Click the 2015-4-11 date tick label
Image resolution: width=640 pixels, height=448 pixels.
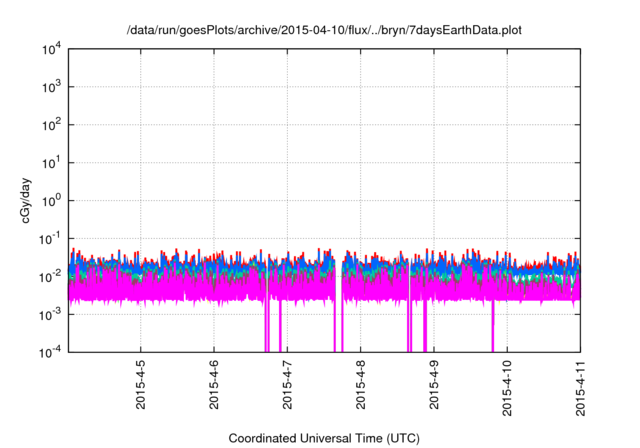(580, 388)
